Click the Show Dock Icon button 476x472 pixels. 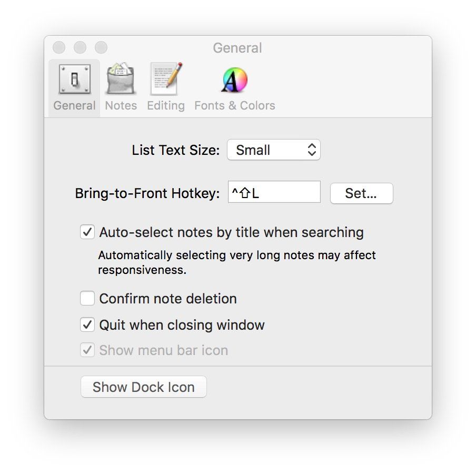[x=143, y=387]
